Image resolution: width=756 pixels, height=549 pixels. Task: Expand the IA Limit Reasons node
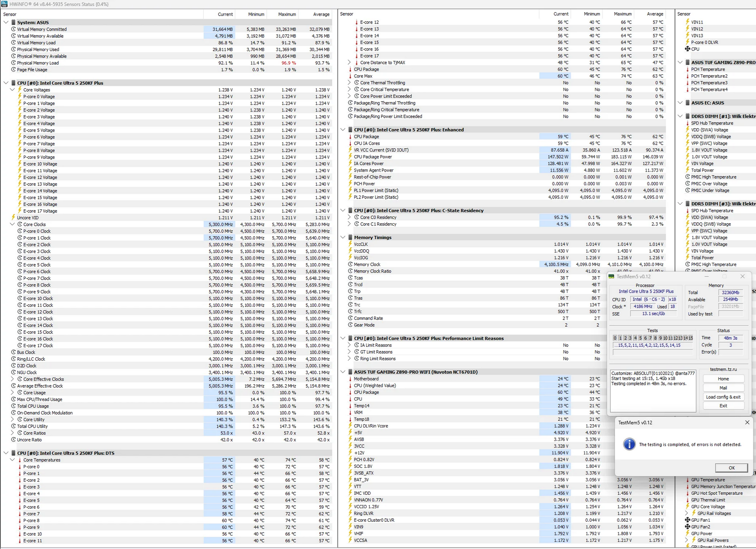point(349,345)
